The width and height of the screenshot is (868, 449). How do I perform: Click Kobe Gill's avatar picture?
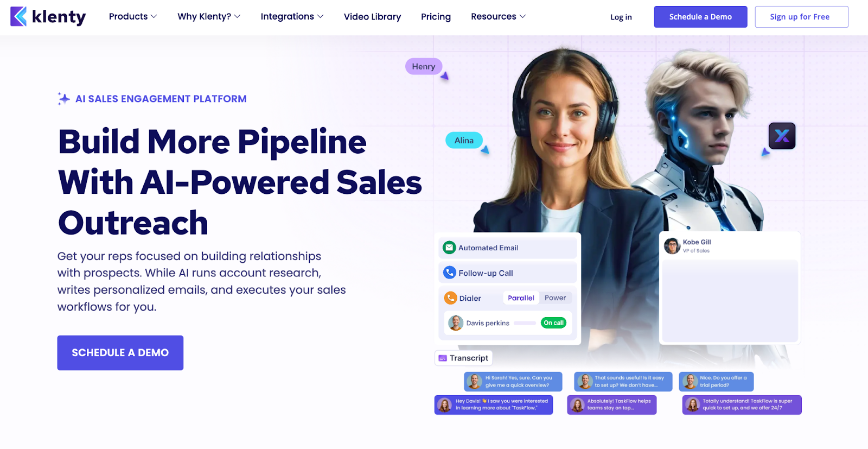tap(672, 246)
